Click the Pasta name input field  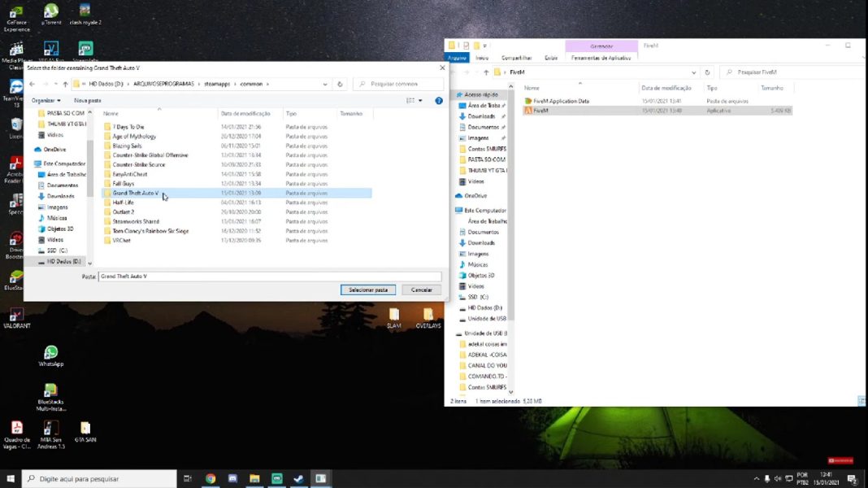pos(270,277)
